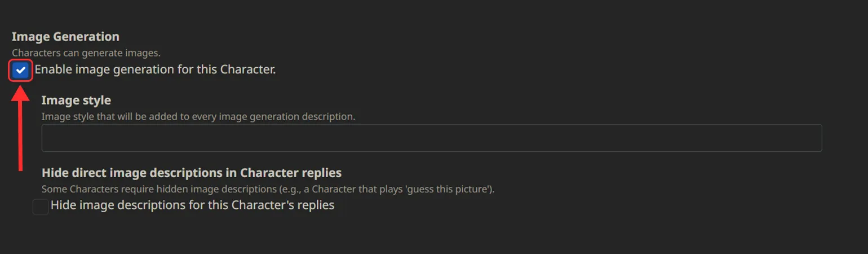
Task: Click the white checkmark icon
Action: 21,70
